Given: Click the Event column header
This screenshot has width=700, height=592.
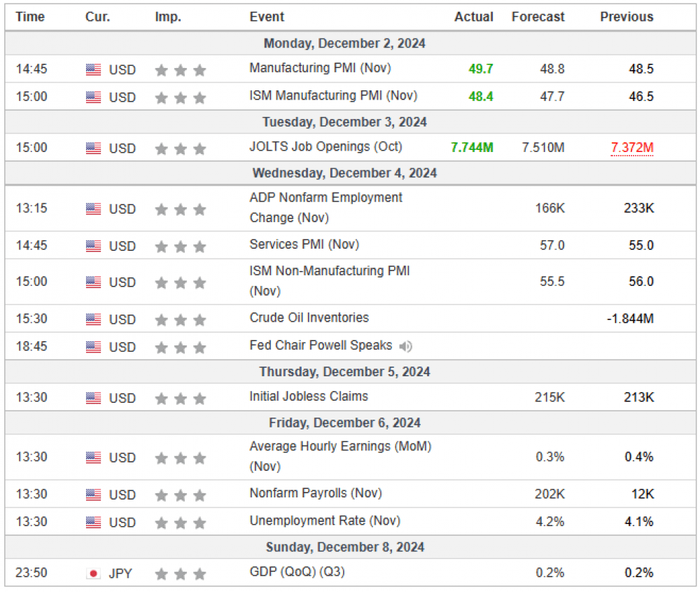Looking at the screenshot, I should coord(267,17).
